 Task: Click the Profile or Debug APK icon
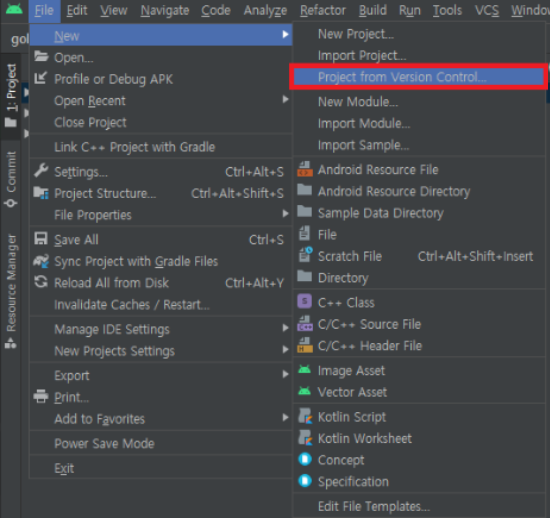click(41, 78)
